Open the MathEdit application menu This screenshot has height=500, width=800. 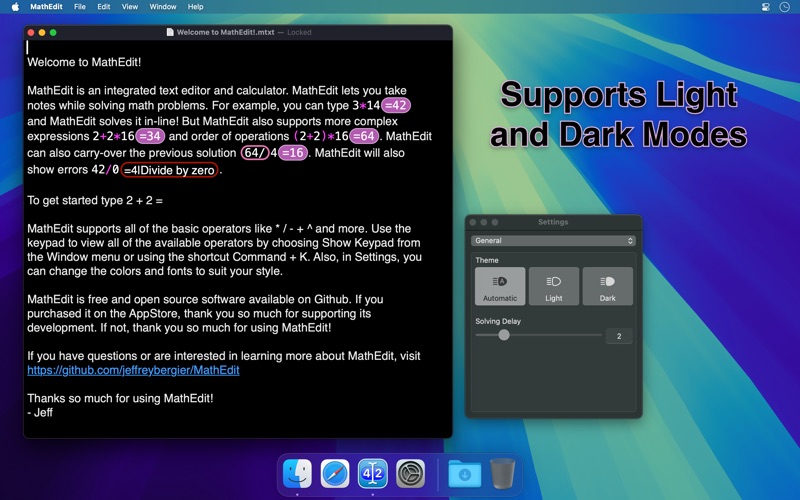tap(46, 7)
